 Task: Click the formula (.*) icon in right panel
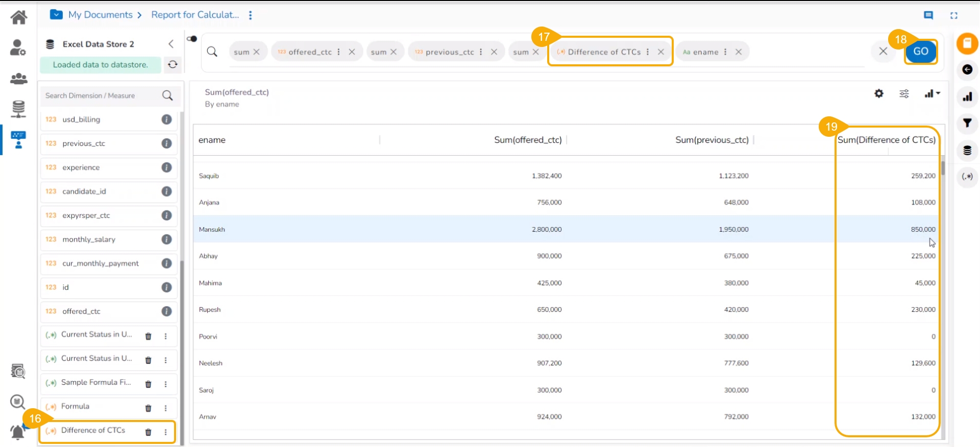967,177
